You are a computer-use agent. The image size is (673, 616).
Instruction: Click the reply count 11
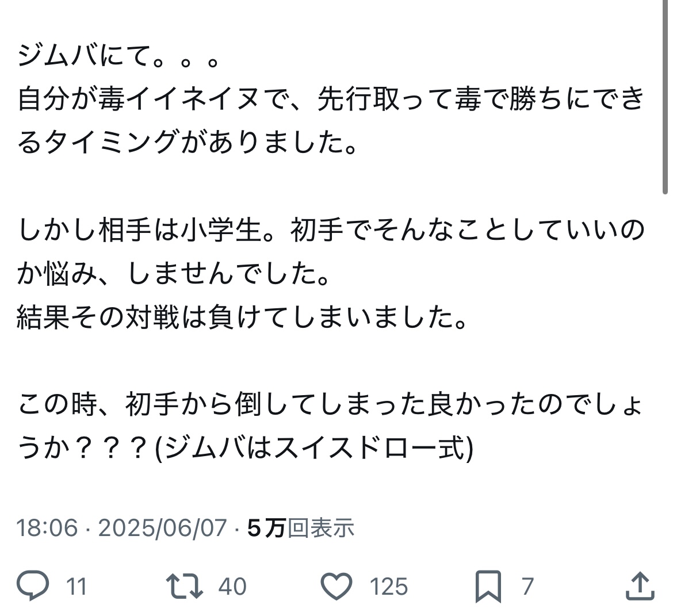(77, 587)
